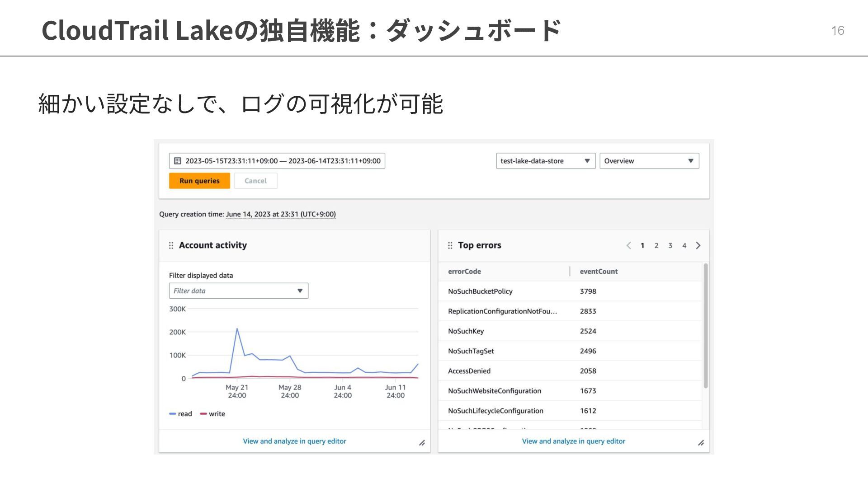Go to previous page of Top errors
This screenshot has width=868, height=488.
click(628, 245)
